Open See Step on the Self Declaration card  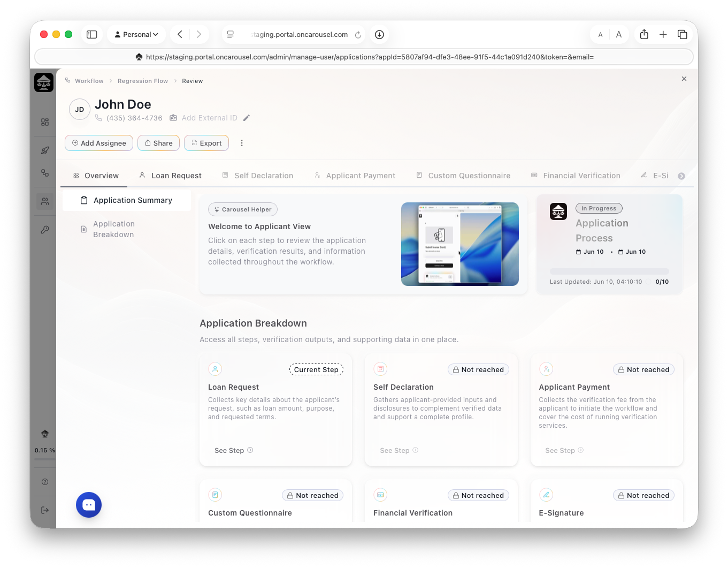399,450
